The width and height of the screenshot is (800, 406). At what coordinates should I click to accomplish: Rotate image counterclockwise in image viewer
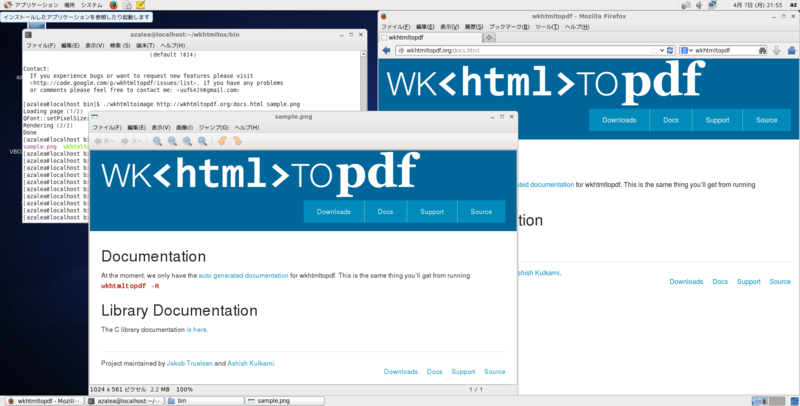coord(222,141)
